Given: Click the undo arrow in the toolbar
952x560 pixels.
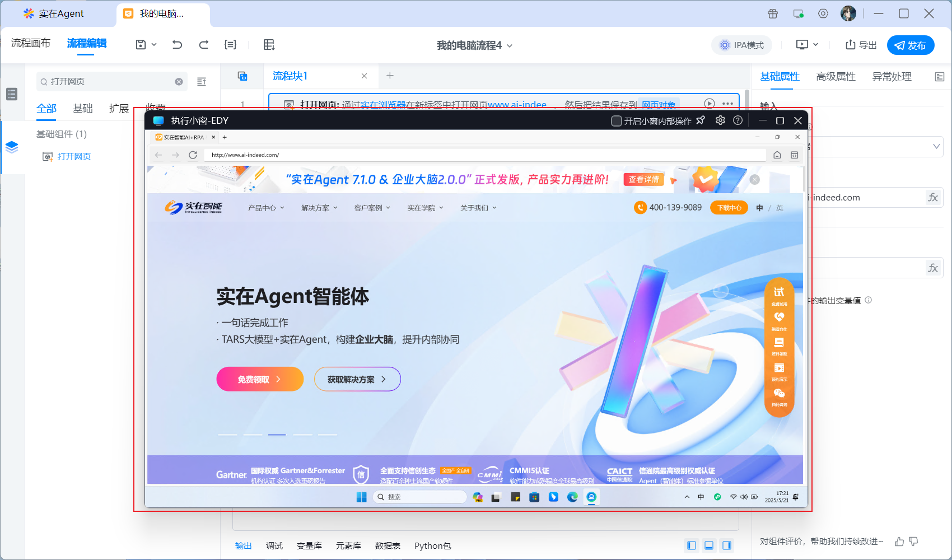Looking at the screenshot, I should (177, 45).
